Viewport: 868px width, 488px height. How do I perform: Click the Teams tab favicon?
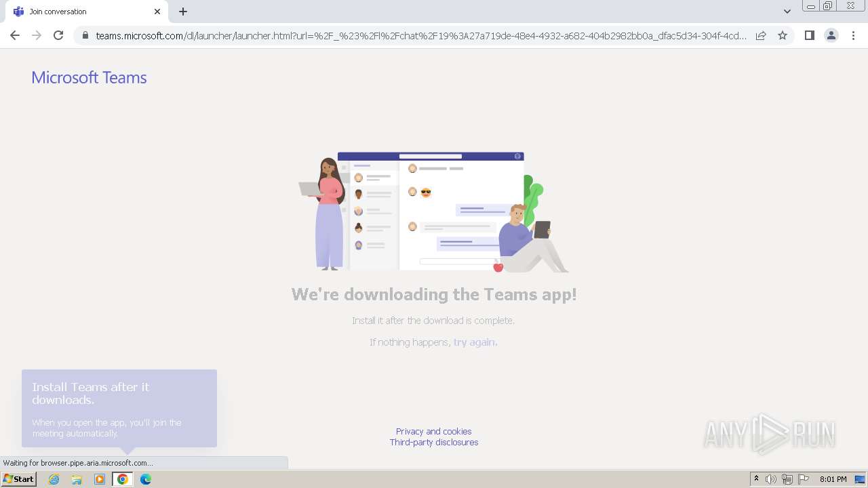coord(18,12)
